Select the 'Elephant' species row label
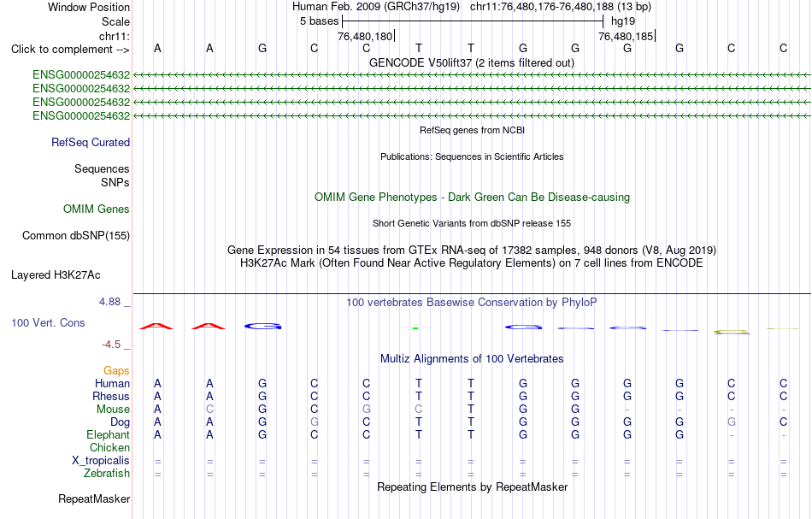Viewport: 812px width, 519px height. tap(109, 435)
